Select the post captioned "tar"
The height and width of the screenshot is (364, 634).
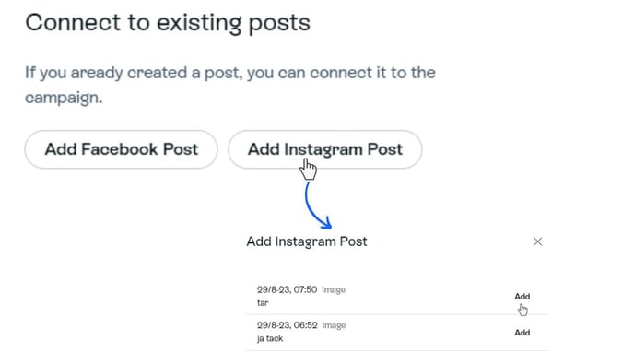click(x=263, y=302)
